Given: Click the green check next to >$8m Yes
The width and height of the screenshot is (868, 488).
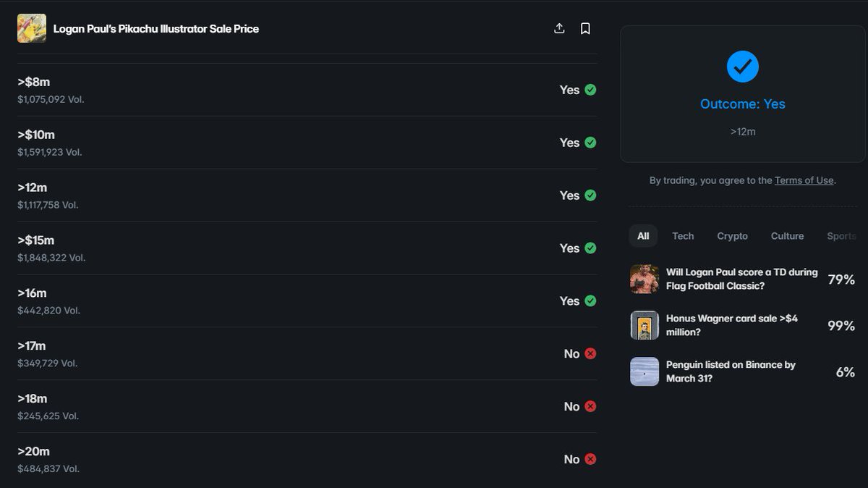Looking at the screenshot, I should [590, 90].
